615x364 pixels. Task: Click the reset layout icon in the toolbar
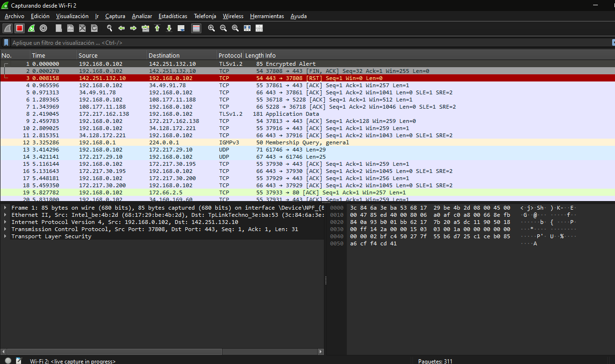(259, 28)
